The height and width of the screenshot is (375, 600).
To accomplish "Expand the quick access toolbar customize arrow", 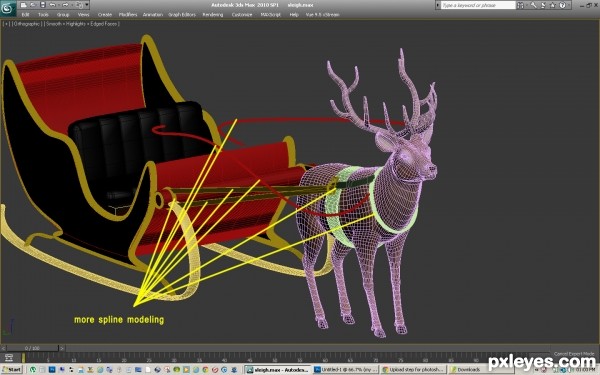I will tap(87, 5).
